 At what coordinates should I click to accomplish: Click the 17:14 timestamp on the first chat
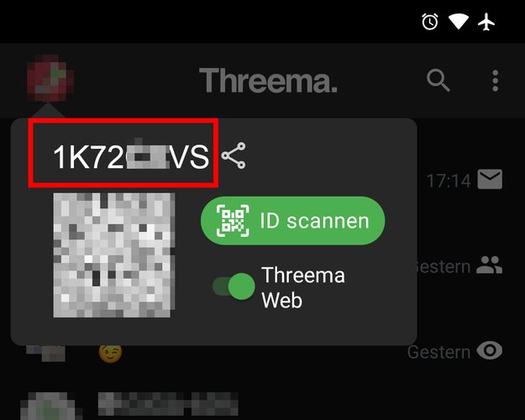coord(449,181)
